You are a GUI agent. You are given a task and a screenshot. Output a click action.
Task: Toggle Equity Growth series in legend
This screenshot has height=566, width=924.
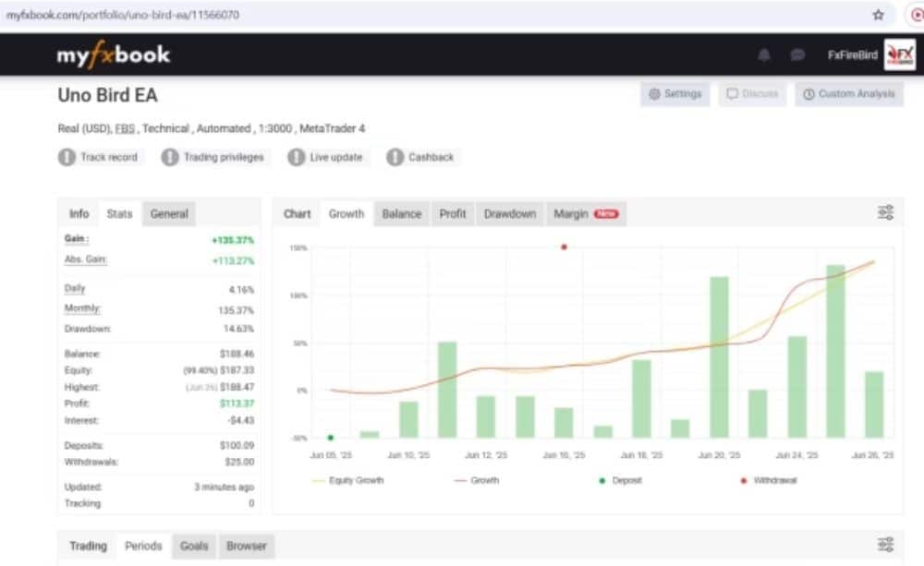point(347,481)
